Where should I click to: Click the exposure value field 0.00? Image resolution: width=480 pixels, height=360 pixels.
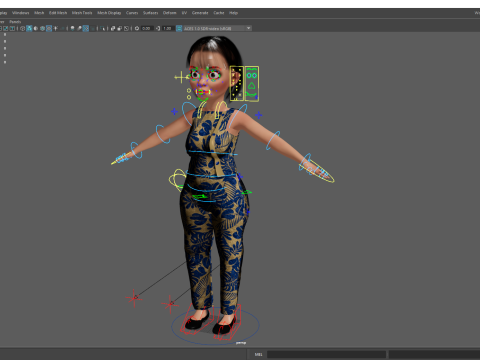point(147,28)
